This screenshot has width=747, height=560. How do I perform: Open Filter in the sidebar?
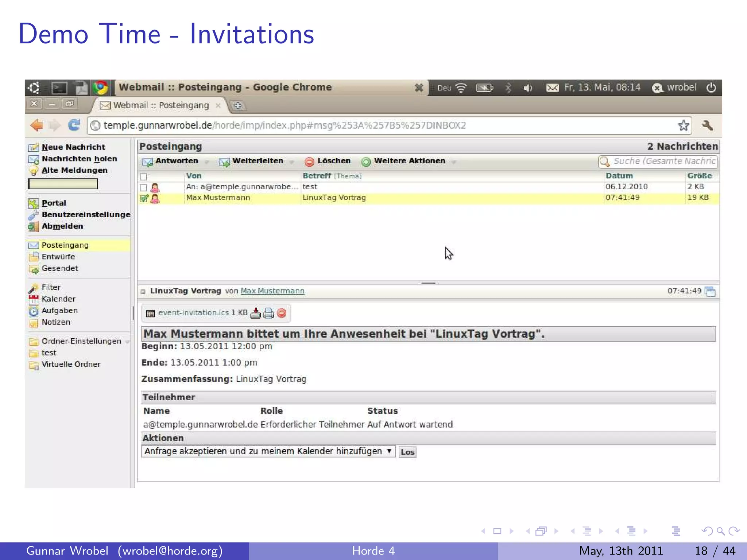51,287
